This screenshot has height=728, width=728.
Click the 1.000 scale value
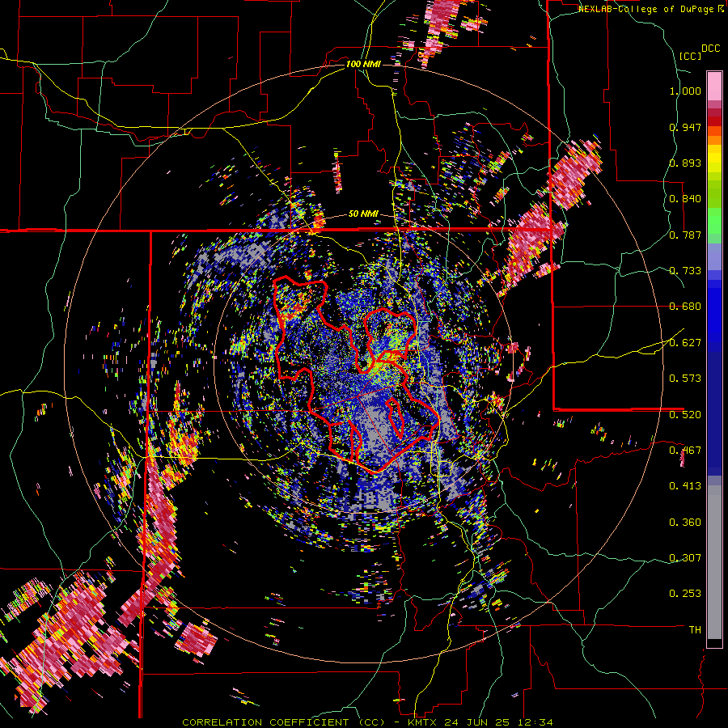(685, 91)
